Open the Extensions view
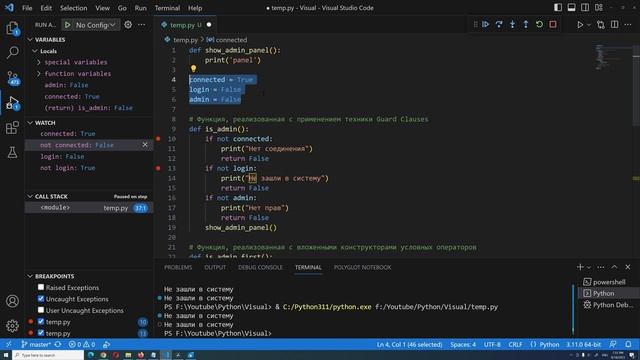 [x=12, y=128]
